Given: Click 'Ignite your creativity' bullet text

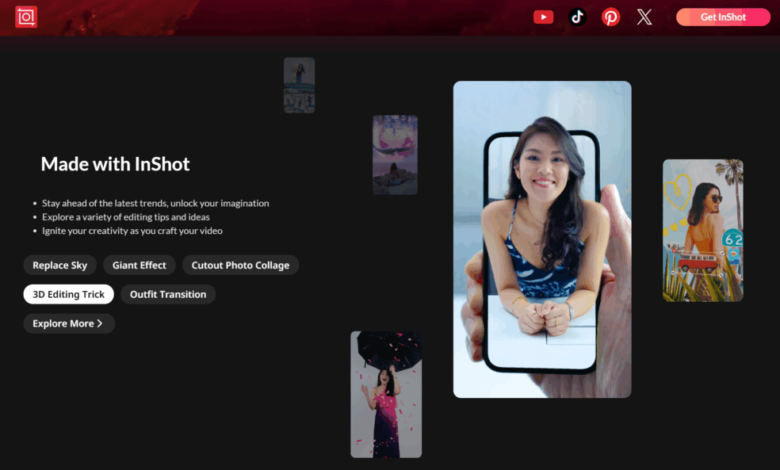Looking at the screenshot, I should click(132, 231).
